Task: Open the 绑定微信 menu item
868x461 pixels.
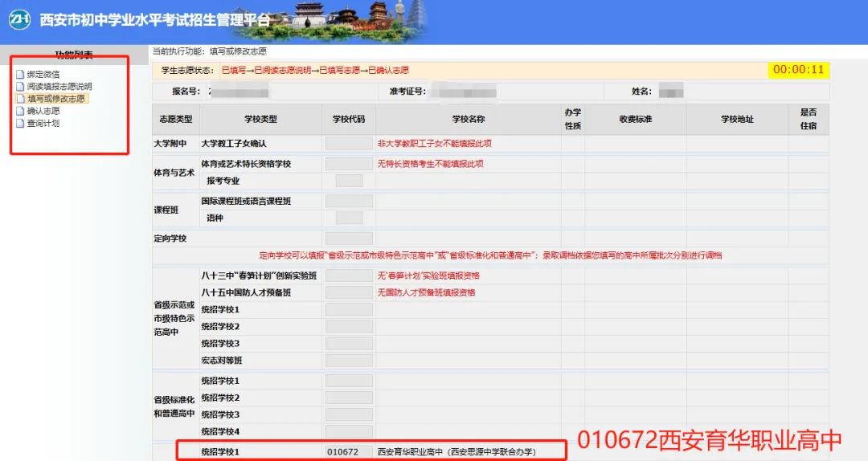Action: pyautogui.click(x=43, y=74)
